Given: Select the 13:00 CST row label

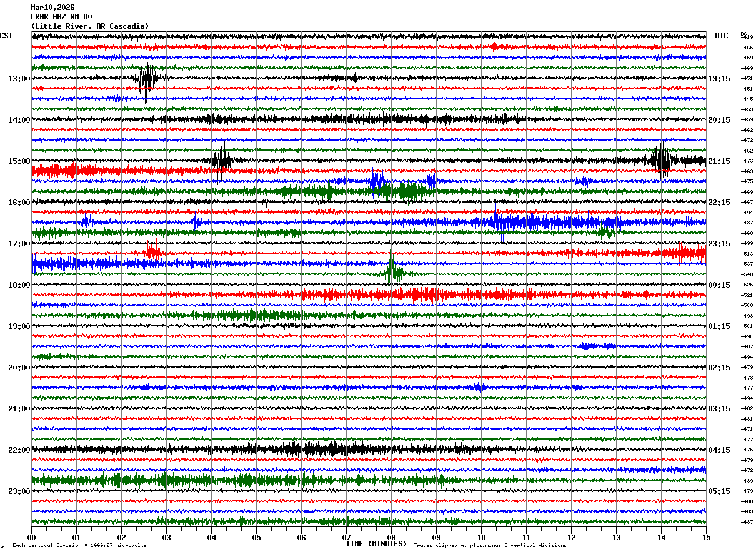Looking at the screenshot, I should (19, 79).
